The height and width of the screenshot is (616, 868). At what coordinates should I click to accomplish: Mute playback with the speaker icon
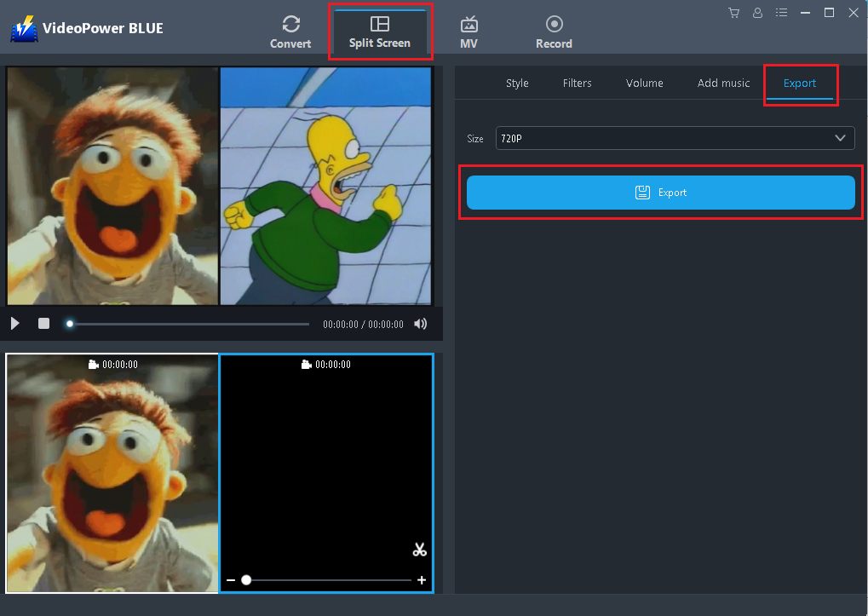(420, 324)
